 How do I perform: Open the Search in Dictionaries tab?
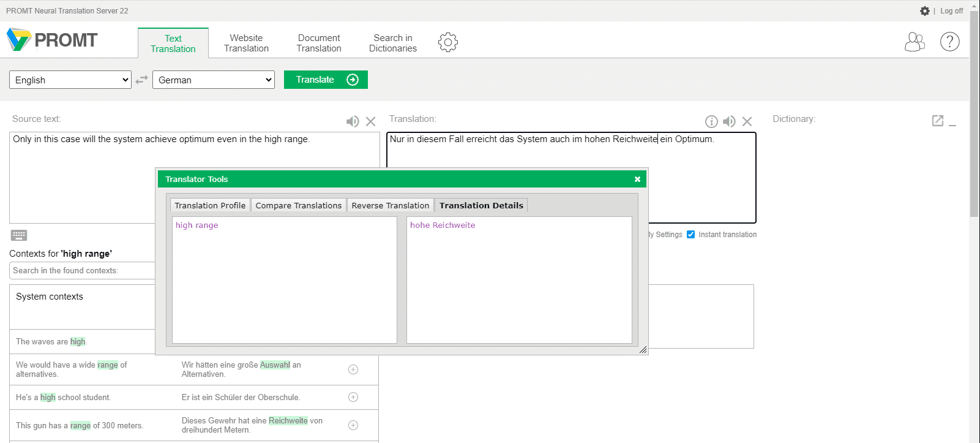393,43
